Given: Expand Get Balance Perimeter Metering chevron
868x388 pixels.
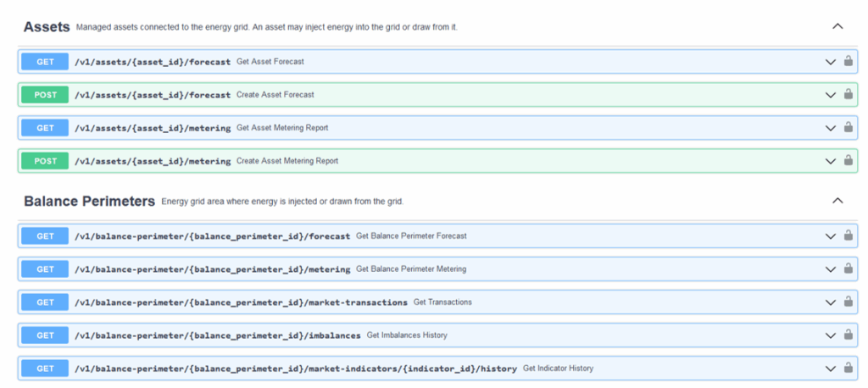Looking at the screenshot, I should click(831, 269).
